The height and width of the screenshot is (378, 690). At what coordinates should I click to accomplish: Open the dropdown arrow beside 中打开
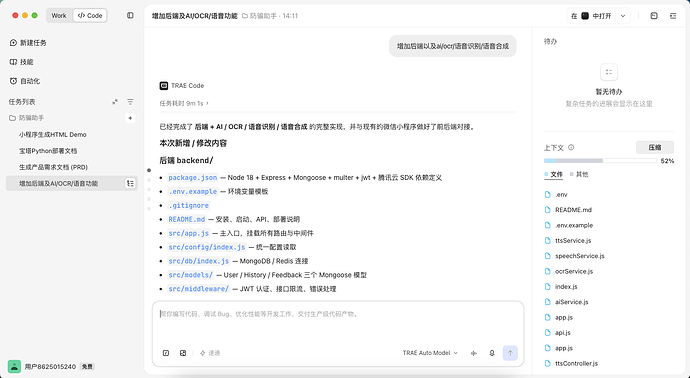coord(623,16)
